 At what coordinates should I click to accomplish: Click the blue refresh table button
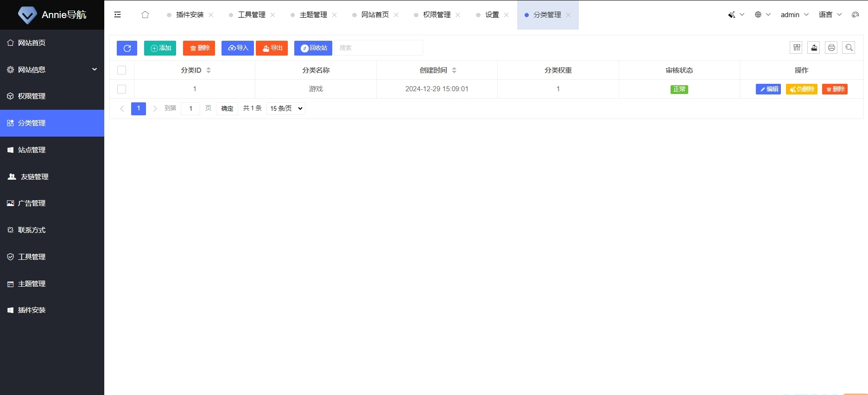pyautogui.click(x=127, y=48)
